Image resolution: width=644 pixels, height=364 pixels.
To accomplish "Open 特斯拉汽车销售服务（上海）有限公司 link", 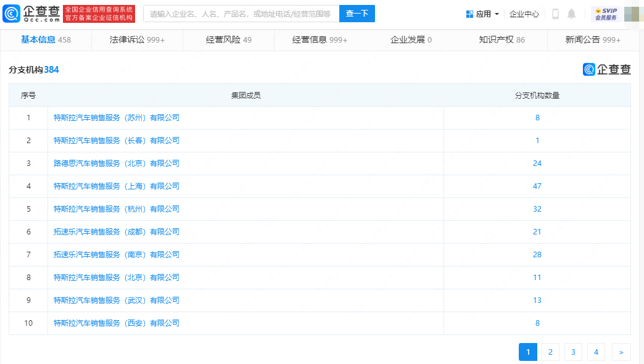I will coord(116,186).
